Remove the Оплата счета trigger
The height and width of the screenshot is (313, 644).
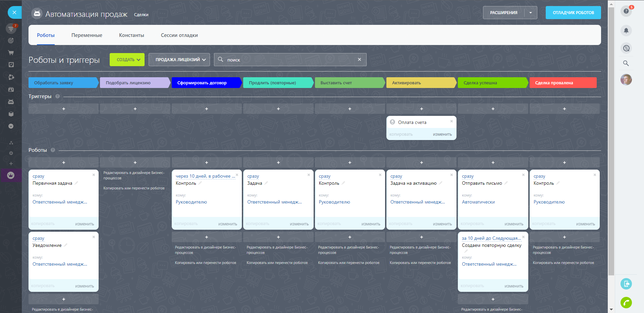pos(451,121)
